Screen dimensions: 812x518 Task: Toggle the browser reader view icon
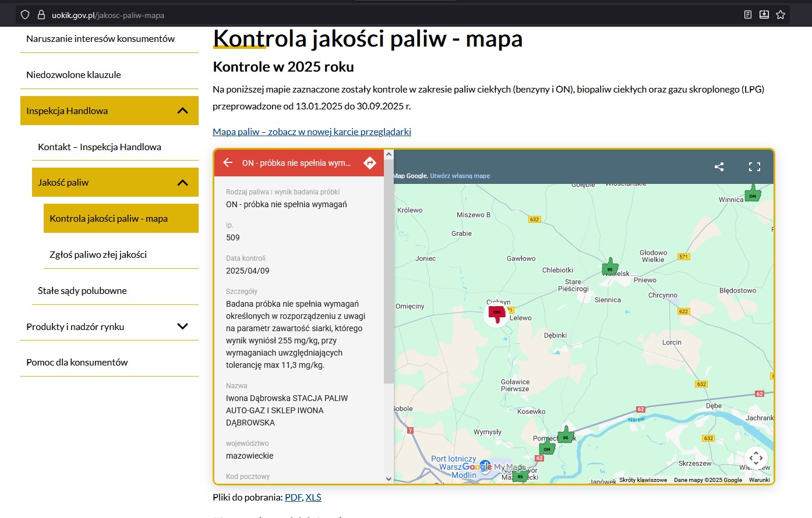tap(748, 15)
